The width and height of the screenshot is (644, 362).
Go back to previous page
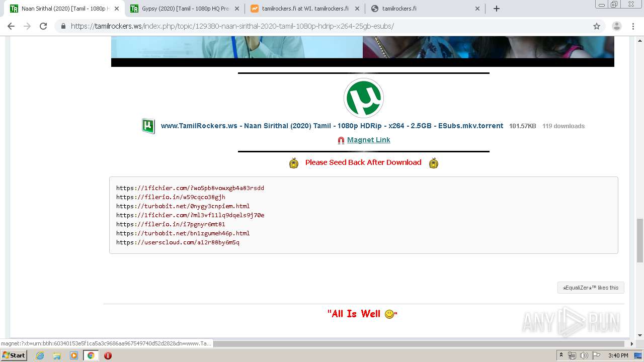[11, 26]
